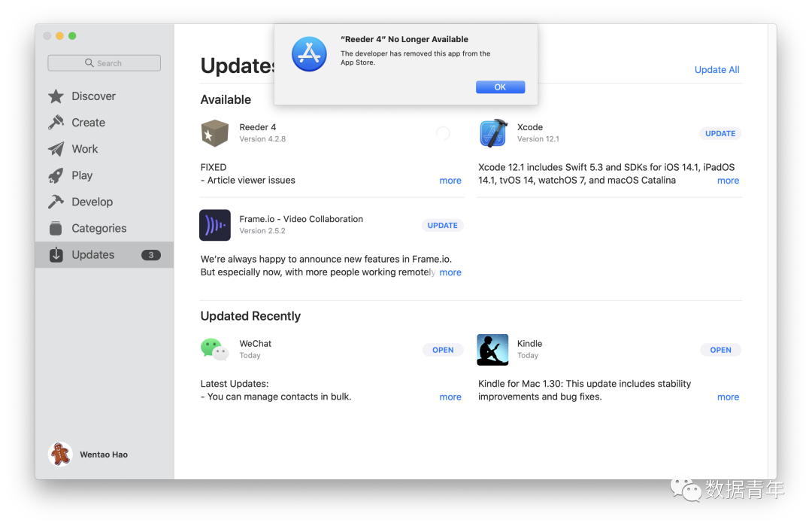This screenshot has height=526, width=812.
Task: Click the Wentao Hao account avatar
Action: tap(61, 455)
